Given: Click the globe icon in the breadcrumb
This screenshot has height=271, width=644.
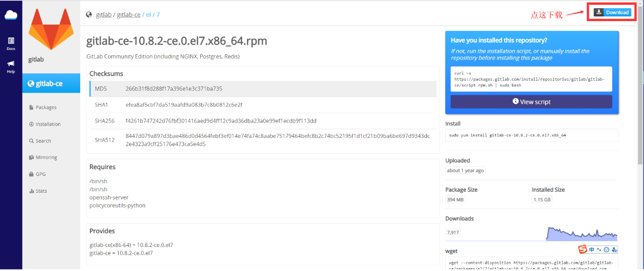Looking at the screenshot, I should pos(89,15).
